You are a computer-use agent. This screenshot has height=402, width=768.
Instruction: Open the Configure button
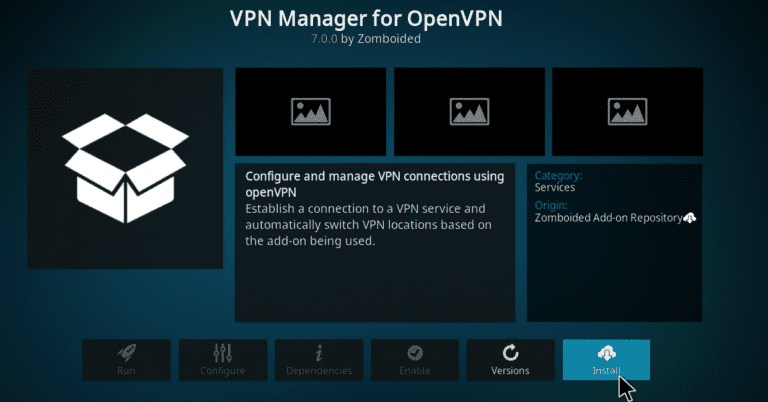coord(223,360)
